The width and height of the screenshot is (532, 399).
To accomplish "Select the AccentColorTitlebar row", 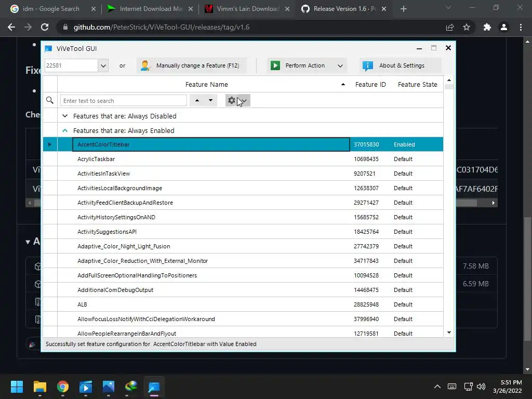I will [x=243, y=144].
